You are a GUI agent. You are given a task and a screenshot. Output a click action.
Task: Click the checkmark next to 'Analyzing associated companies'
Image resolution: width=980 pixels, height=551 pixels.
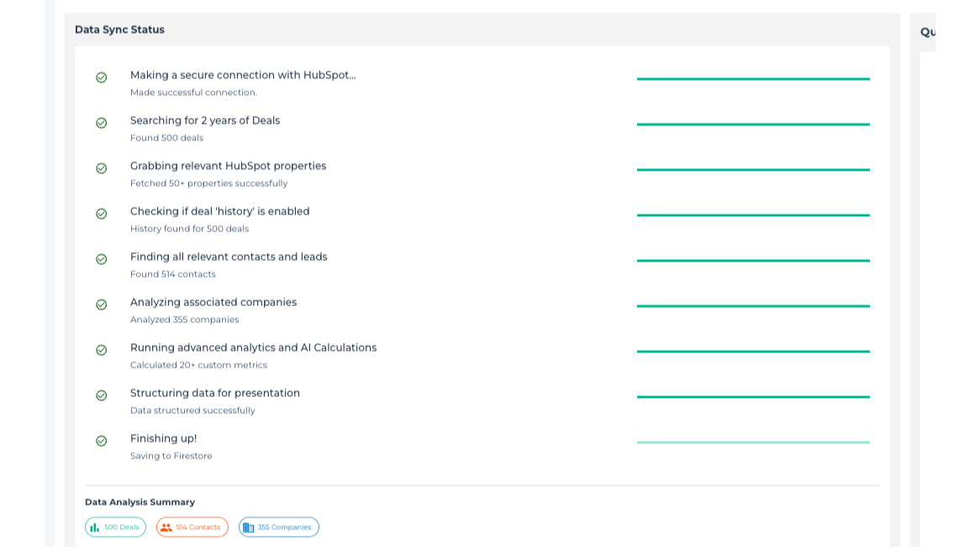tap(102, 304)
